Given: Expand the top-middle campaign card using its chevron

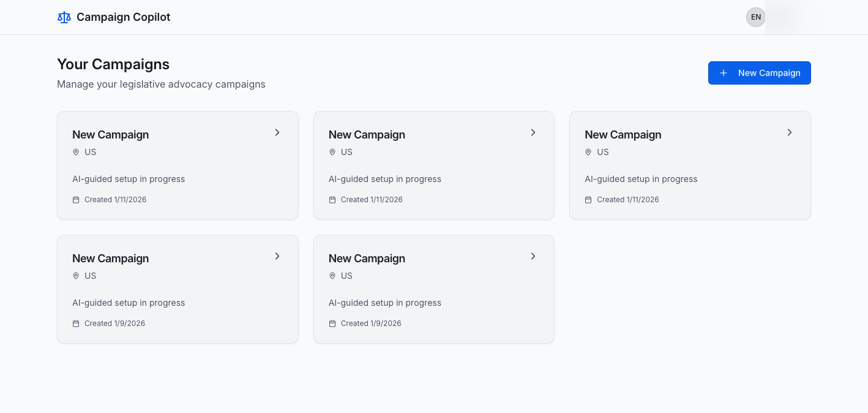Looking at the screenshot, I should click(x=533, y=132).
